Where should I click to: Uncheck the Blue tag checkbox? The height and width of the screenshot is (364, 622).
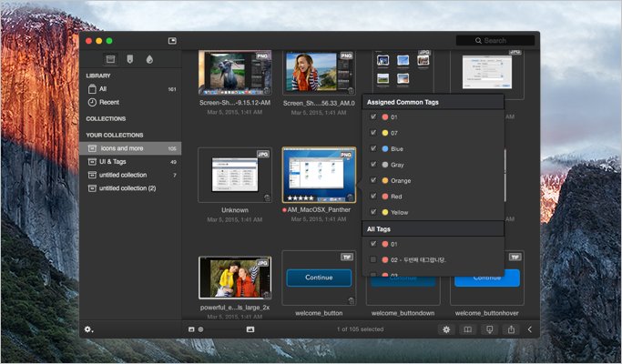tap(372, 148)
